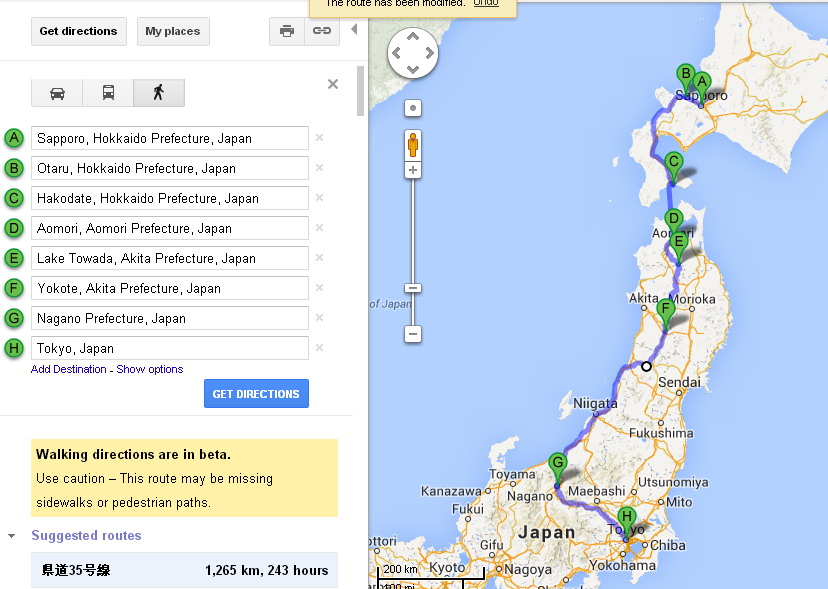This screenshot has height=589, width=828.
Task: Click the zoom slider handle
Action: coord(413,288)
